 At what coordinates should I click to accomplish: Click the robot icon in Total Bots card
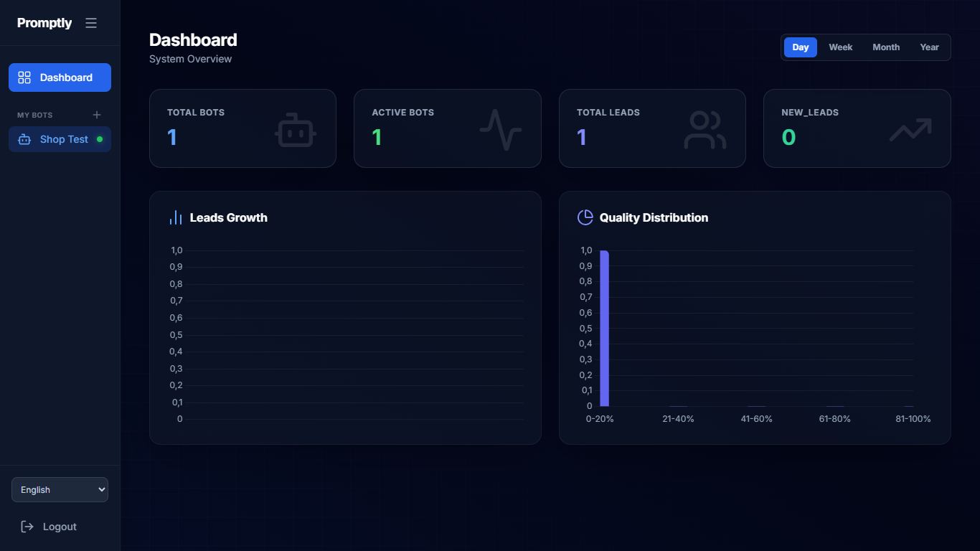(x=296, y=130)
